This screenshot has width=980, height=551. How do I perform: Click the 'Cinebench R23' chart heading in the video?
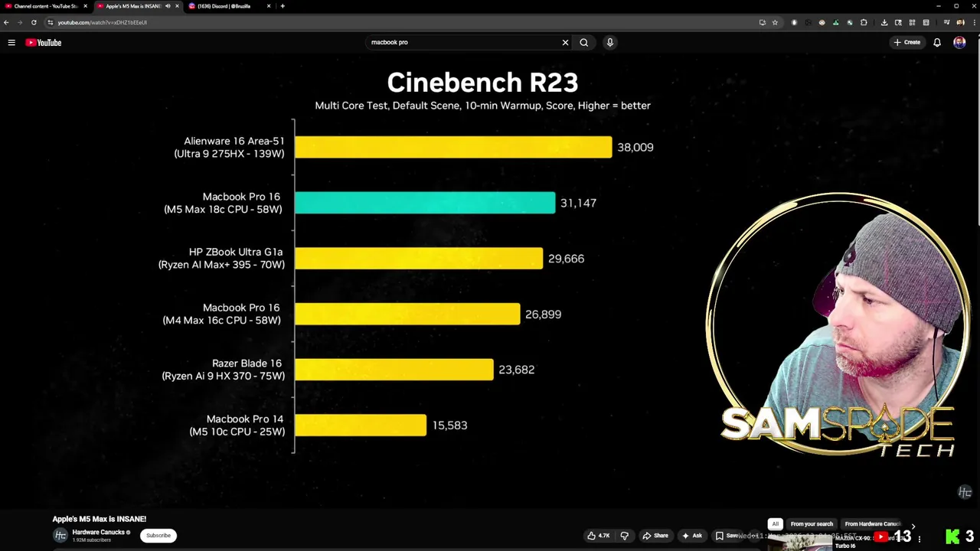click(x=482, y=83)
